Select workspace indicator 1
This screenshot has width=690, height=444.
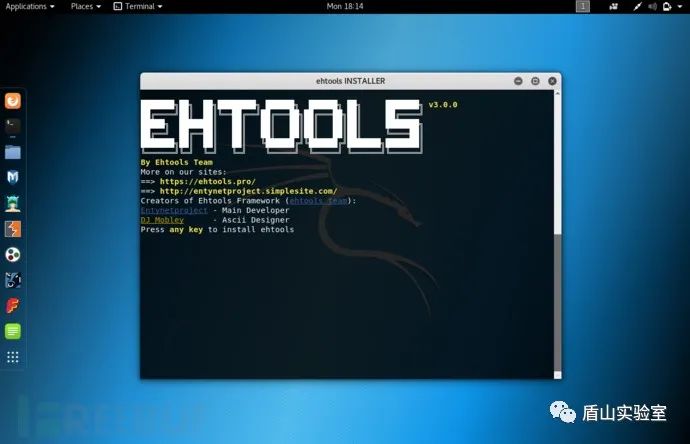coord(583,6)
